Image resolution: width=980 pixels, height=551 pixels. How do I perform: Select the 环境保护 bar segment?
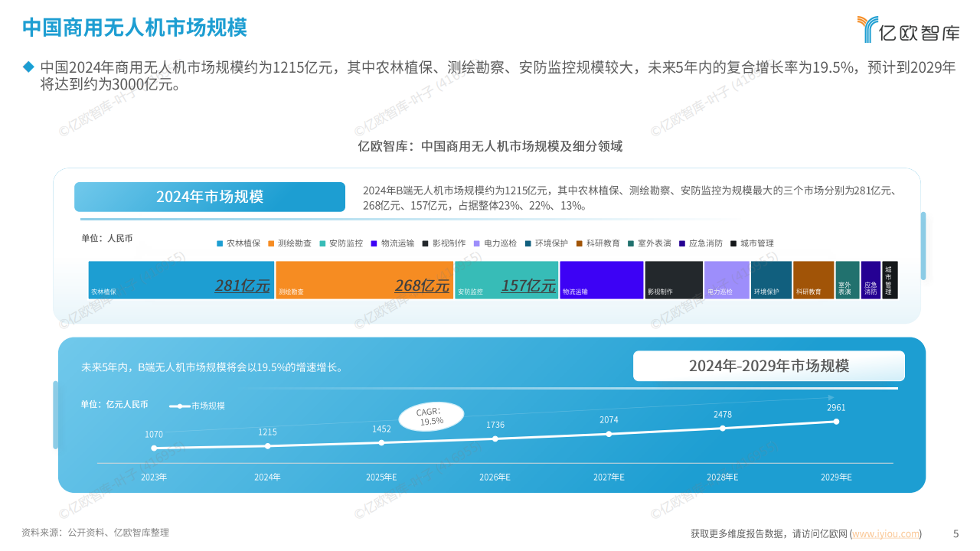click(x=772, y=280)
